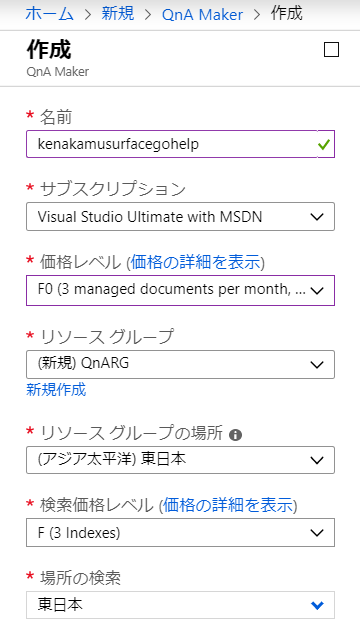Click 価格の詳細を表示 link beside 価格レベル
Image resolution: width=360 pixels, height=628 pixels.
click(195, 262)
